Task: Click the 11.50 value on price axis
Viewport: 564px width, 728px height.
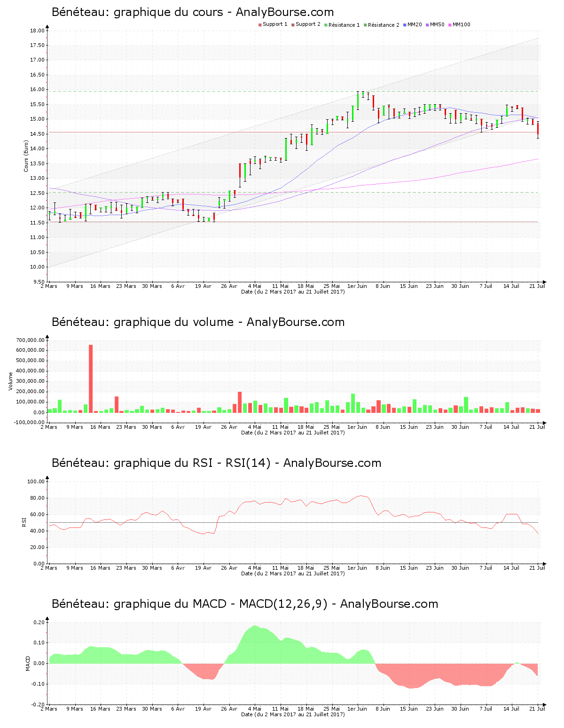Action: point(38,223)
